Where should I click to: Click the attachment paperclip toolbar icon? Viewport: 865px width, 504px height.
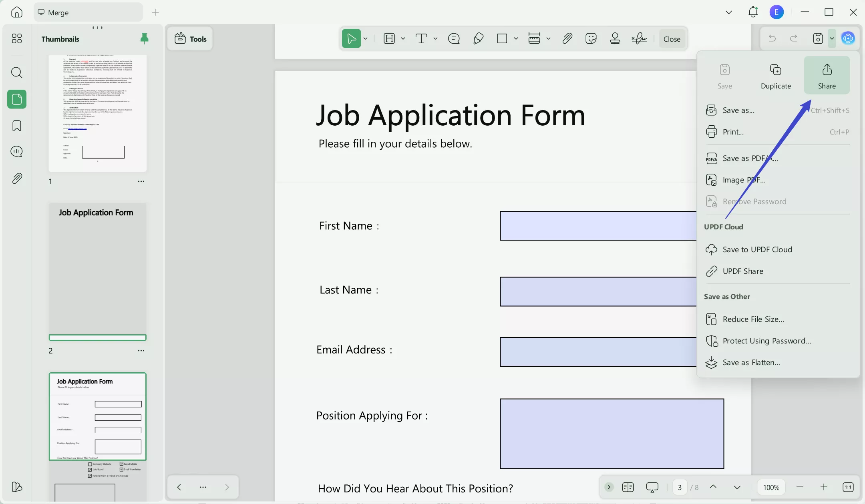click(567, 38)
